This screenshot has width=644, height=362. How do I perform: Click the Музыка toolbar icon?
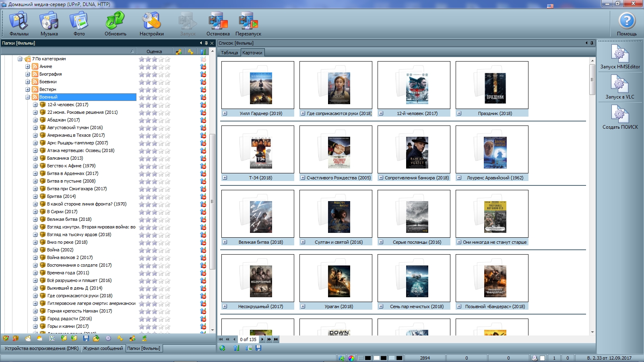pos(49,24)
